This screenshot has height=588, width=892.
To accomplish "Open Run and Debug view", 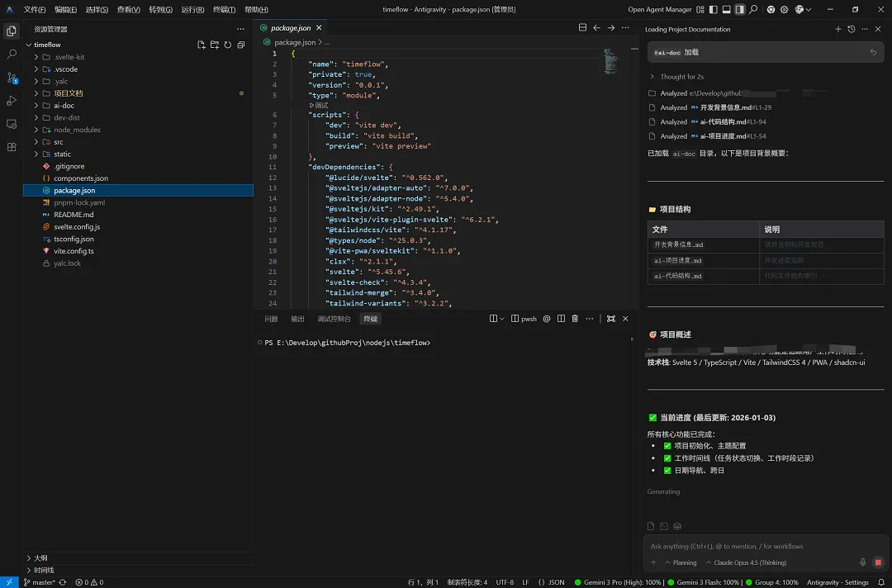I will coord(12,101).
